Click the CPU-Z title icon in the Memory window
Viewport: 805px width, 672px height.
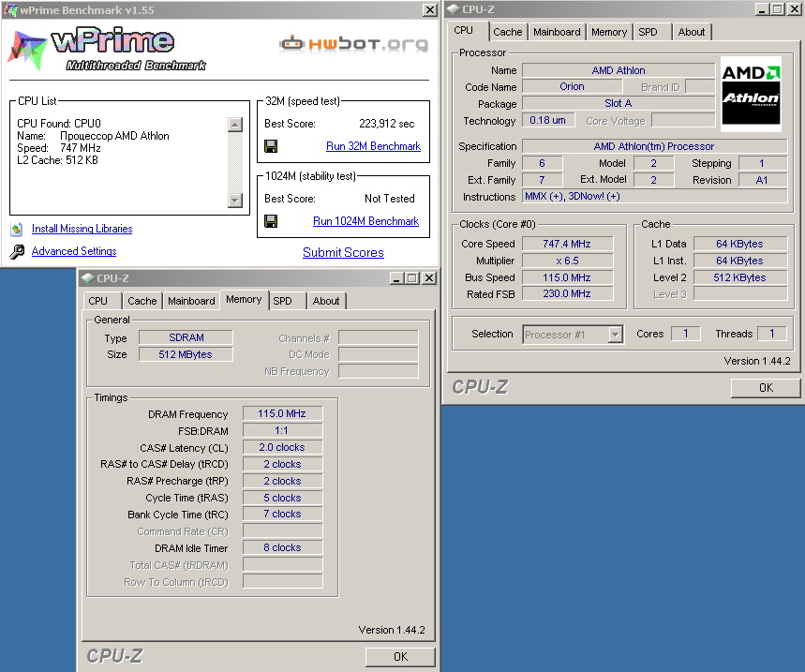[88, 277]
